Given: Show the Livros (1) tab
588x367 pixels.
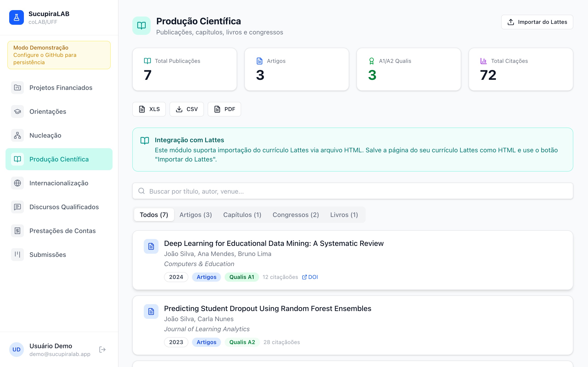Looking at the screenshot, I should (344, 215).
